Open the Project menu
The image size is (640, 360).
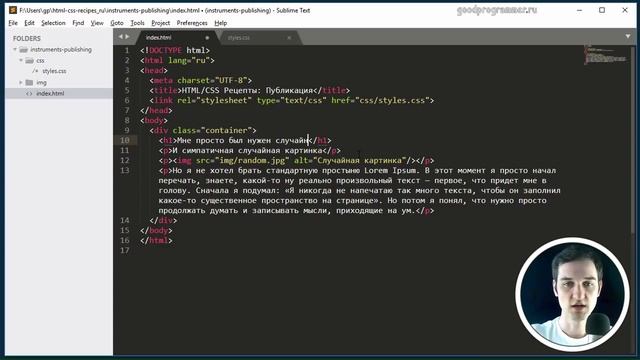coord(160,23)
